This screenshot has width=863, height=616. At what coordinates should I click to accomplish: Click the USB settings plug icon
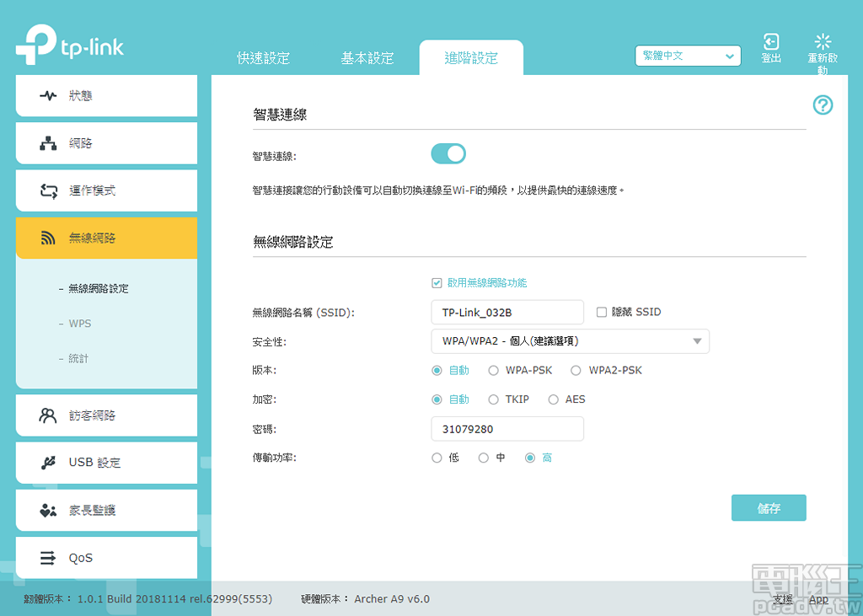(x=48, y=463)
